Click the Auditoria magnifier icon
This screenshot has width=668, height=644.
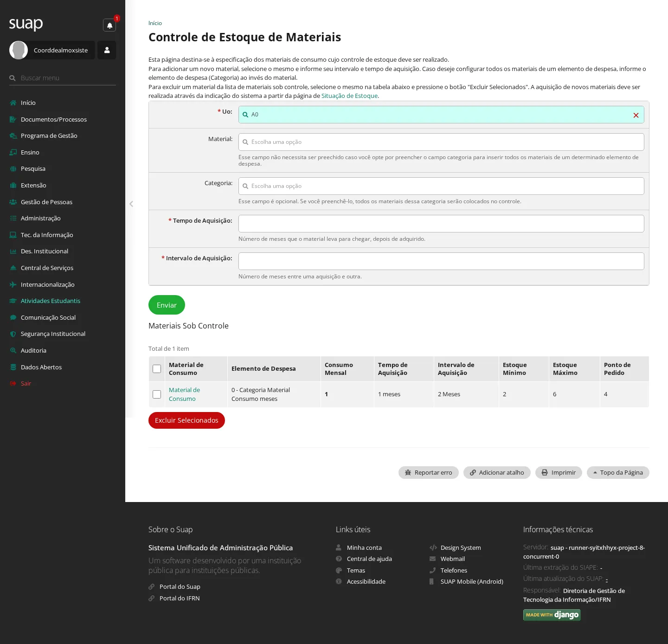point(13,350)
